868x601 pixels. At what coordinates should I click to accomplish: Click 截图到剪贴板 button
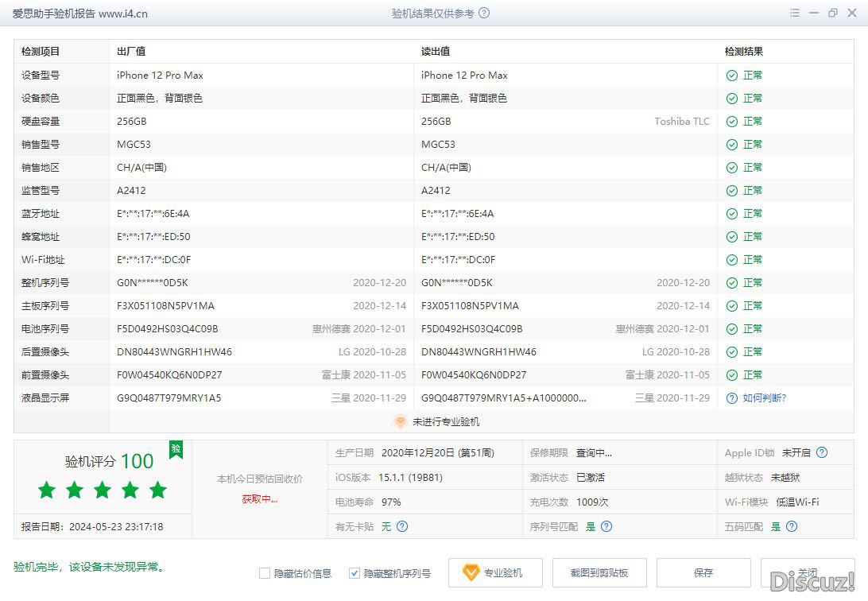tap(599, 572)
